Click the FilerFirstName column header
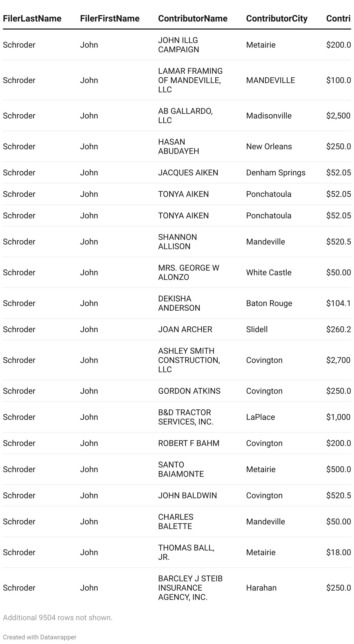354x644 pixels. (110, 19)
